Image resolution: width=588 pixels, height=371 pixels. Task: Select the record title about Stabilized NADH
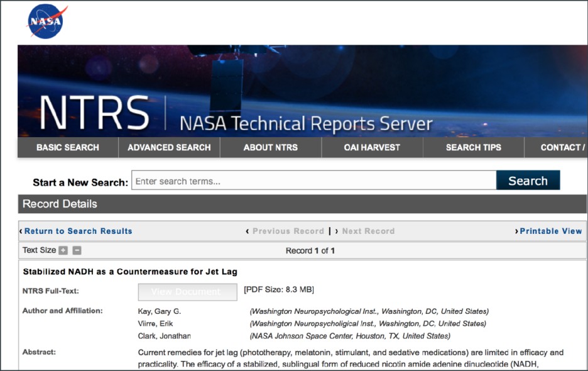pos(130,272)
